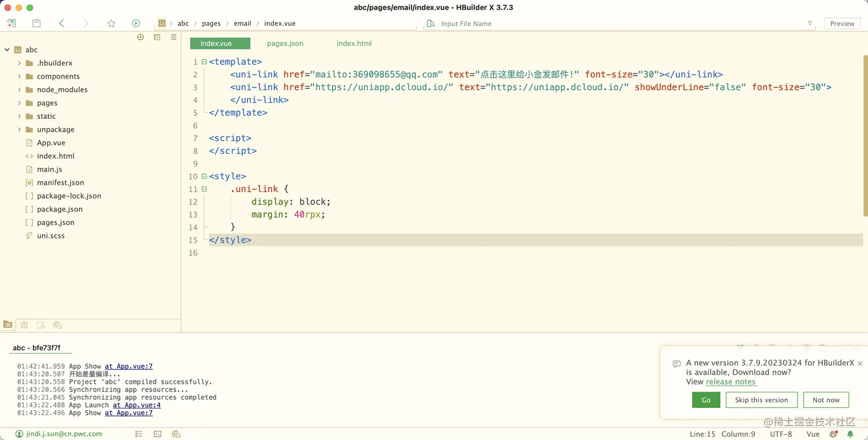868x440 pixels.
Task: Expand the unpackage folder
Action: point(19,129)
